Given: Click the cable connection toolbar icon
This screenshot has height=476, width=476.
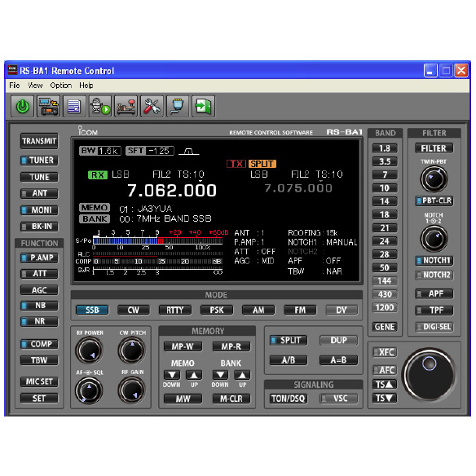Looking at the screenshot, I should (x=178, y=106).
